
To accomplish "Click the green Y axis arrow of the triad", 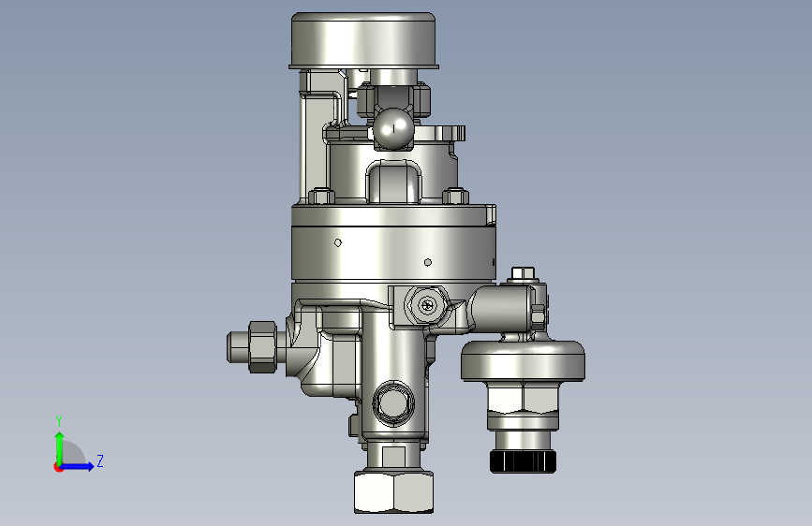I will coord(59,447).
